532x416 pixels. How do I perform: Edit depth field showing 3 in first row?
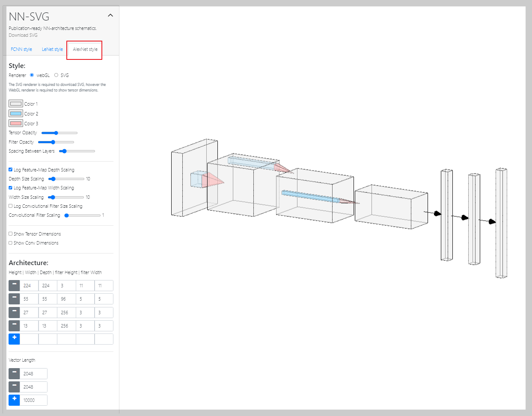(66, 285)
